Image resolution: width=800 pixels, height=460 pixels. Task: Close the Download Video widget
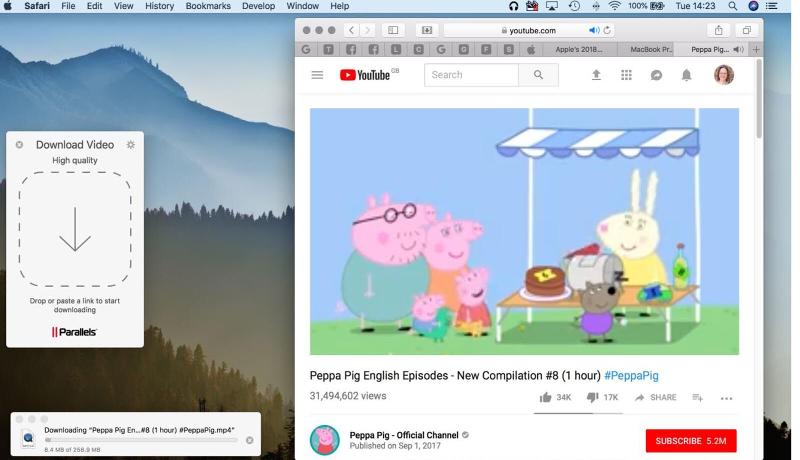click(x=19, y=145)
